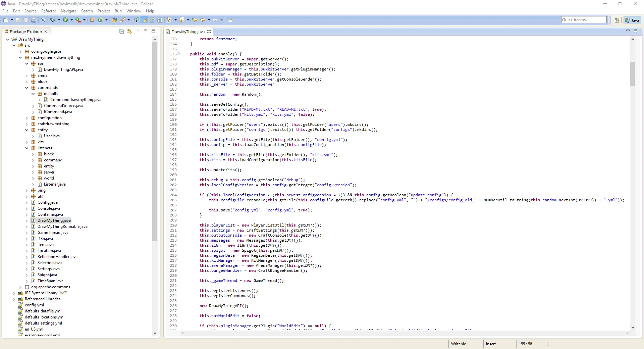644x349 pixels.
Task: Expand the JRE System Library node
Action: point(14,293)
